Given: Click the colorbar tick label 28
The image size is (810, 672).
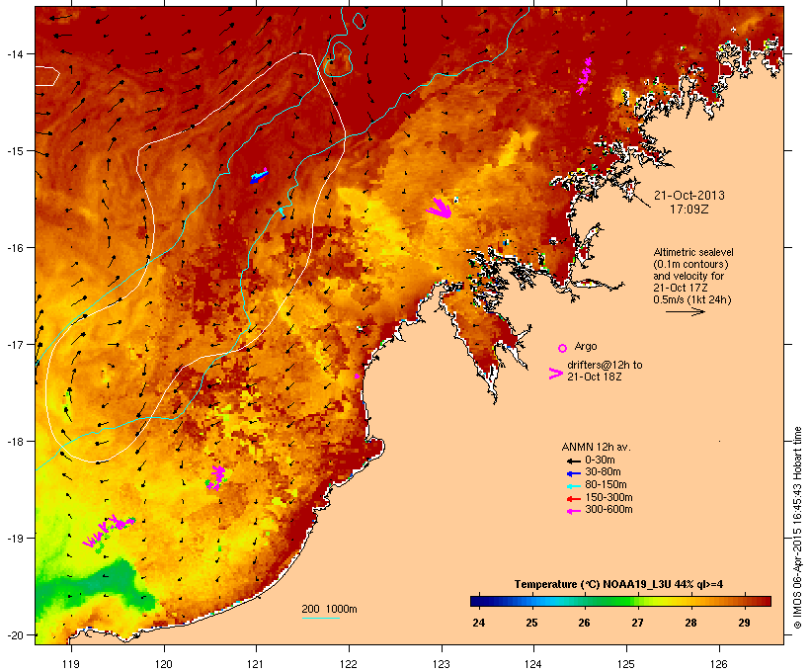Looking at the screenshot, I should point(690,623).
